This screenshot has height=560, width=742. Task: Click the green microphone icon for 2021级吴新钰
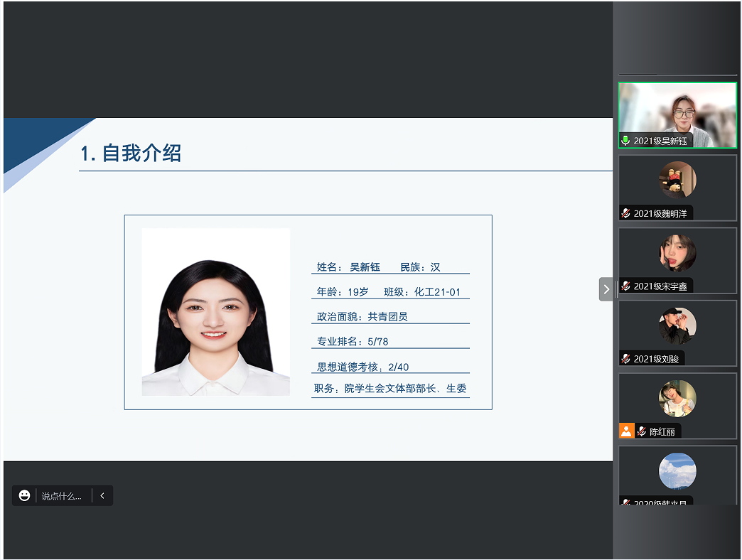625,141
